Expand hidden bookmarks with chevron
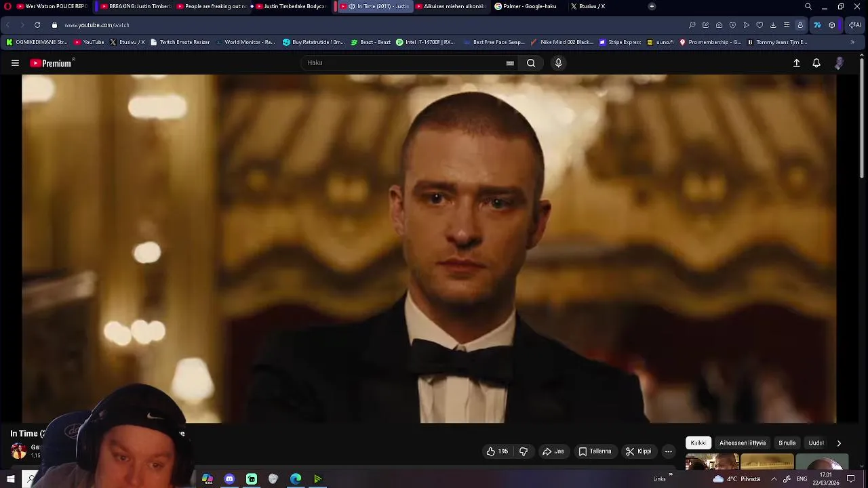This screenshot has width=868, height=488. (852, 42)
